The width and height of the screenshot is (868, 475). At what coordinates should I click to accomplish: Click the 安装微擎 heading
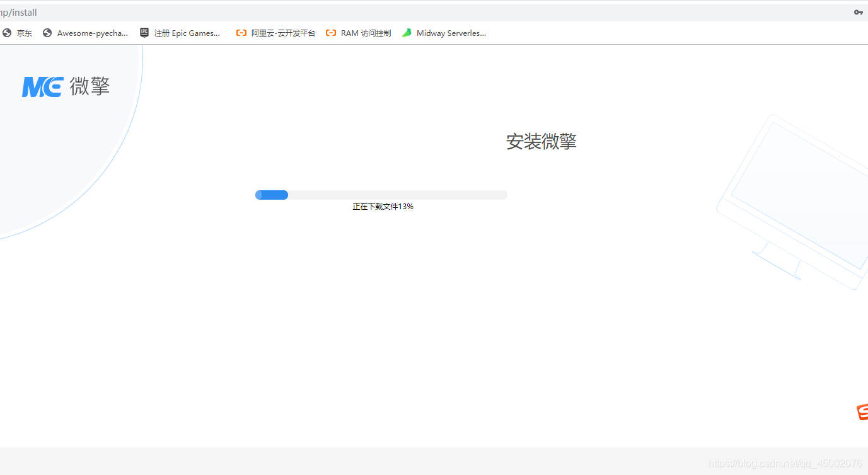pos(541,142)
